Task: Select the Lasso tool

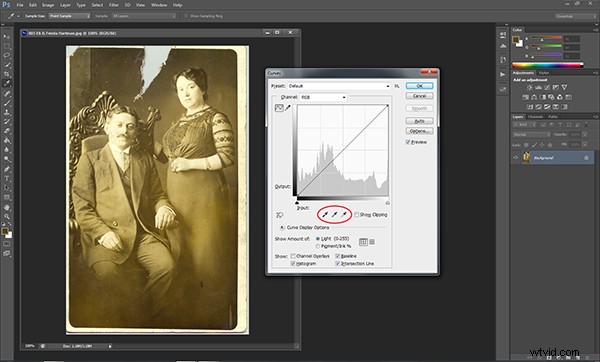Action: 7,55
